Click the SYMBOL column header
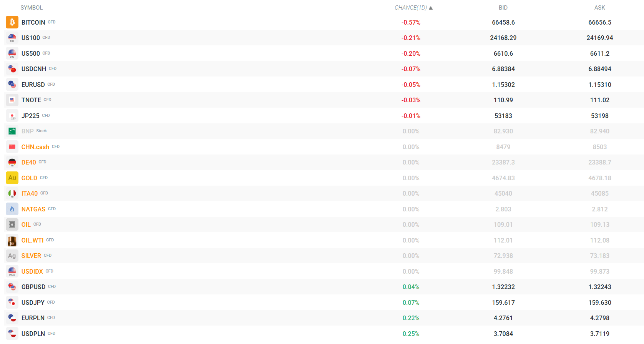This screenshot has width=644, height=344. [32, 8]
